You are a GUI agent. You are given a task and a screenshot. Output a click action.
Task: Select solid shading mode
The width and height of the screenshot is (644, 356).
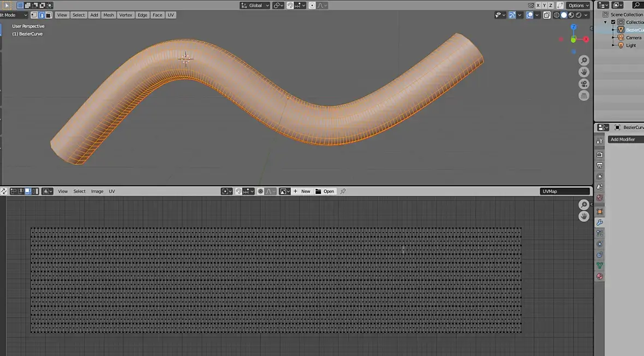tap(564, 15)
